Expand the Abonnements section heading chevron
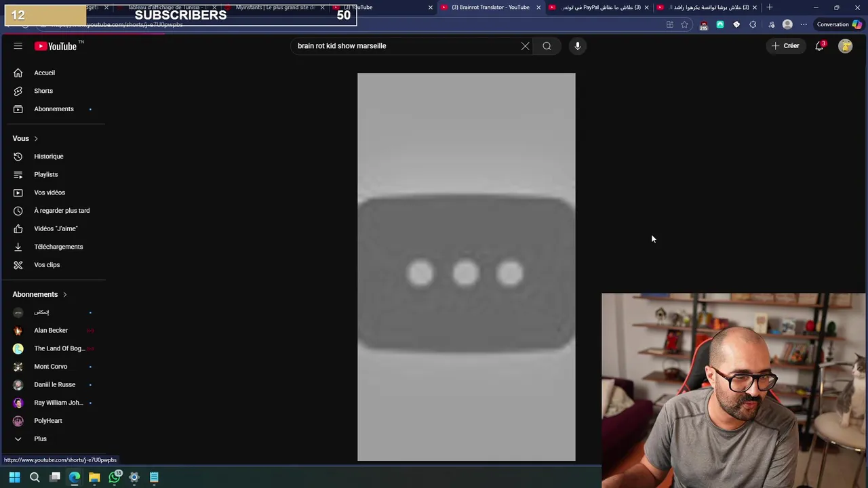The height and width of the screenshot is (488, 868). pos(65,294)
